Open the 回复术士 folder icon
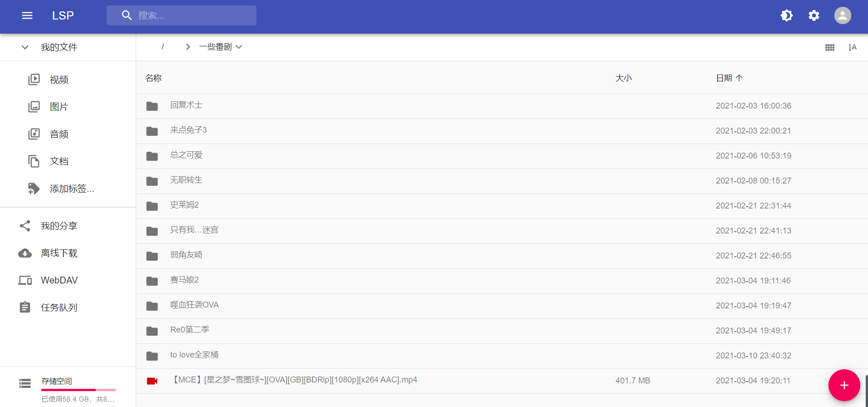 [x=152, y=106]
